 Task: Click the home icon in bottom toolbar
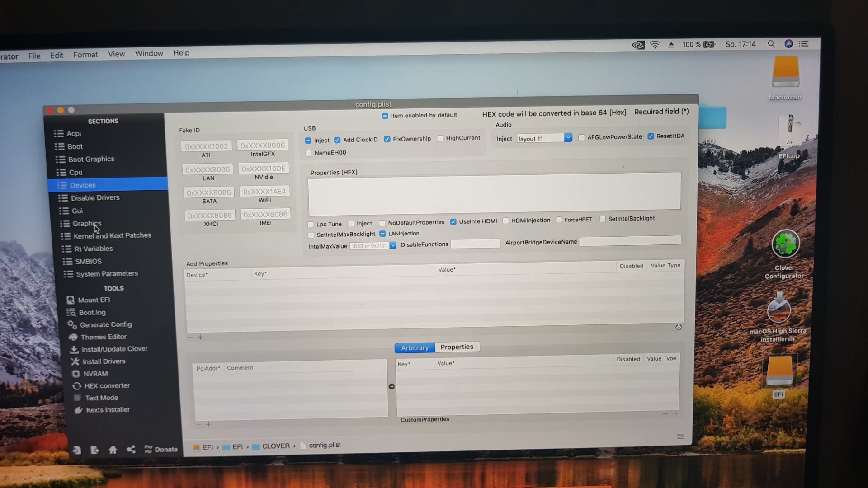(x=113, y=450)
